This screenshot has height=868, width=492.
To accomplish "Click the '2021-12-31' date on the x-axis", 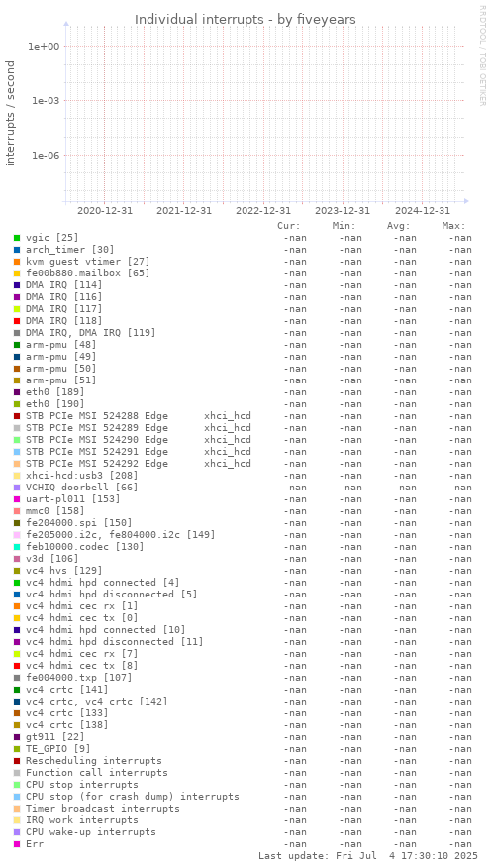I will (184, 211).
